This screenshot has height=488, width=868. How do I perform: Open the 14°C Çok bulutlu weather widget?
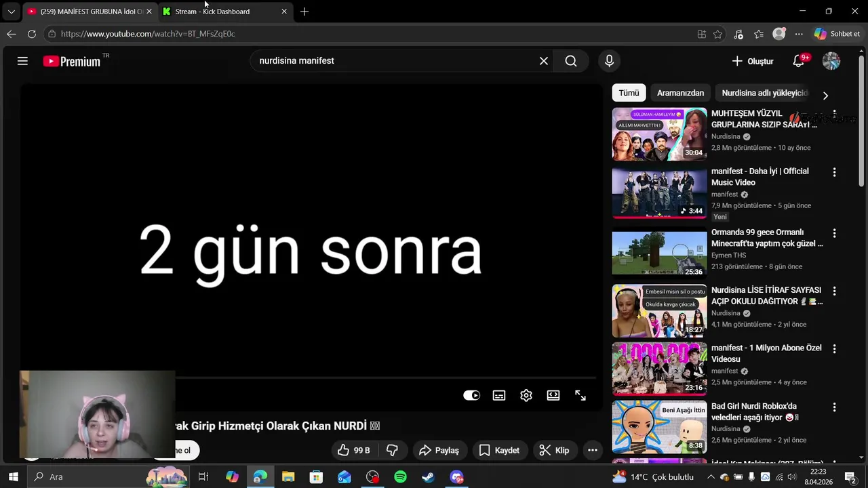click(x=652, y=477)
